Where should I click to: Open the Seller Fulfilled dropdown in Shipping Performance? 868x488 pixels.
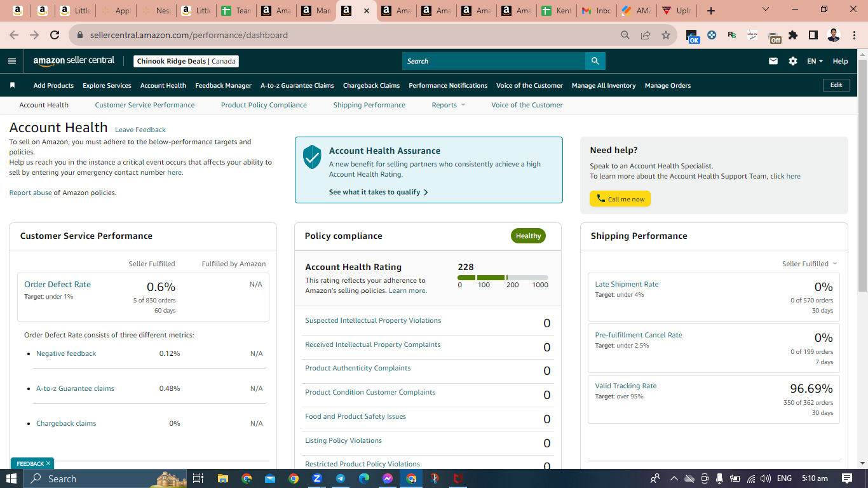[810, 264]
